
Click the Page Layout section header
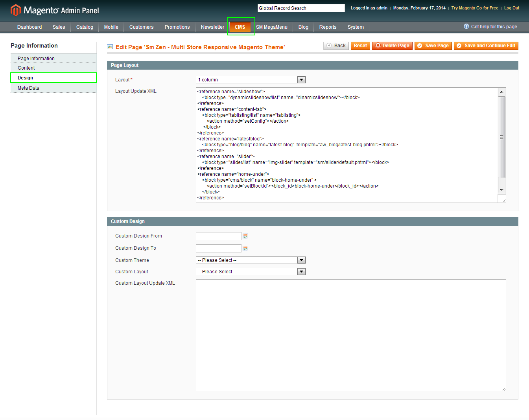pyautogui.click(x=313, y=65)
